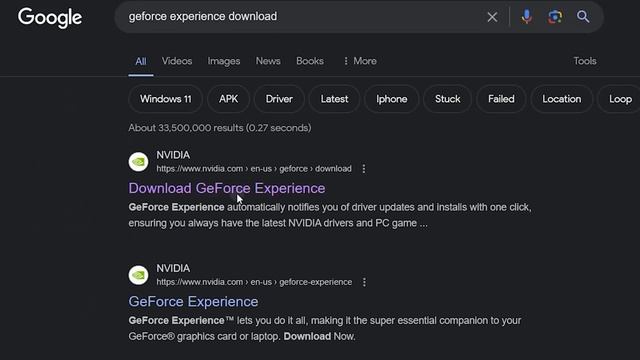Image resolution: width=640 pixels, height=360 pixels.
Task: Click the magnifying glass search icon
Action: tap(583, 17)
